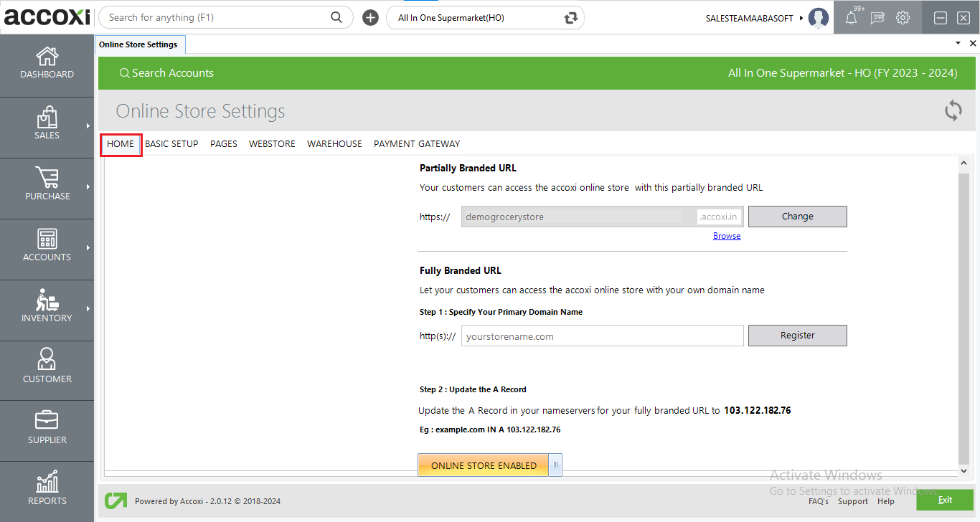
Task: Click inside the search anything field
Action: (215, 16)
